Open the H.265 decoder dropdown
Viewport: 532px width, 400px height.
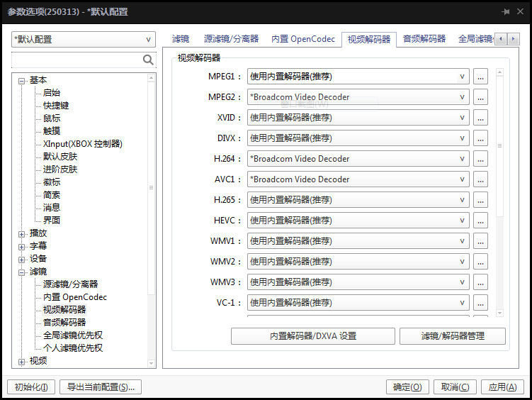(358, 200)
